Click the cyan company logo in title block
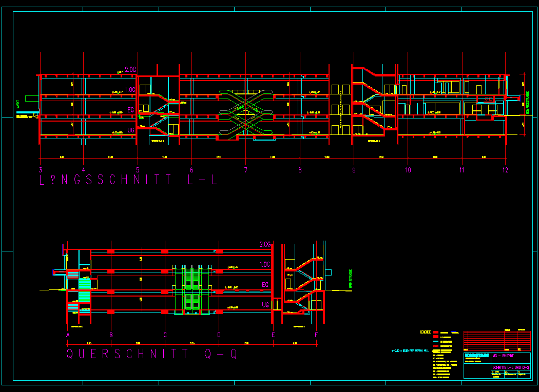The width and height of the screenshot is (539, 392). 477,355
